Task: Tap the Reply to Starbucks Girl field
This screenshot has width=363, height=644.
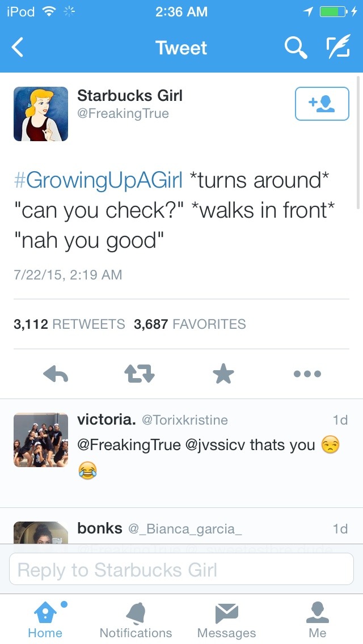Action: tap(181, 569)
